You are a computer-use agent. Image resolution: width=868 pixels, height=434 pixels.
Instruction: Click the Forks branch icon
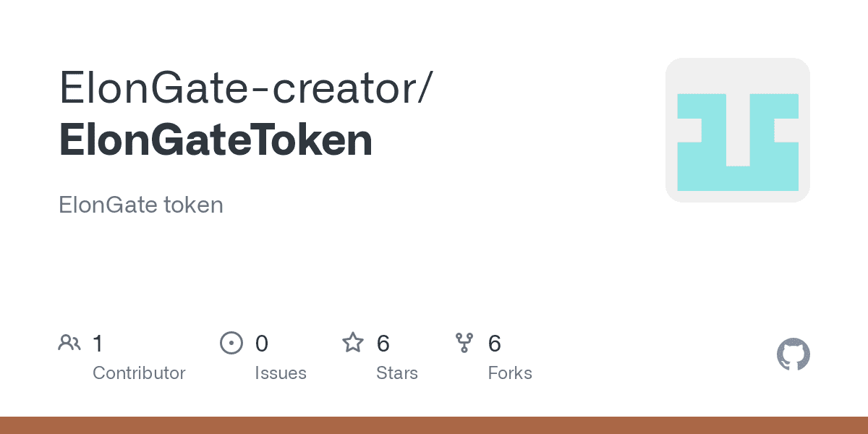(464, 343)
